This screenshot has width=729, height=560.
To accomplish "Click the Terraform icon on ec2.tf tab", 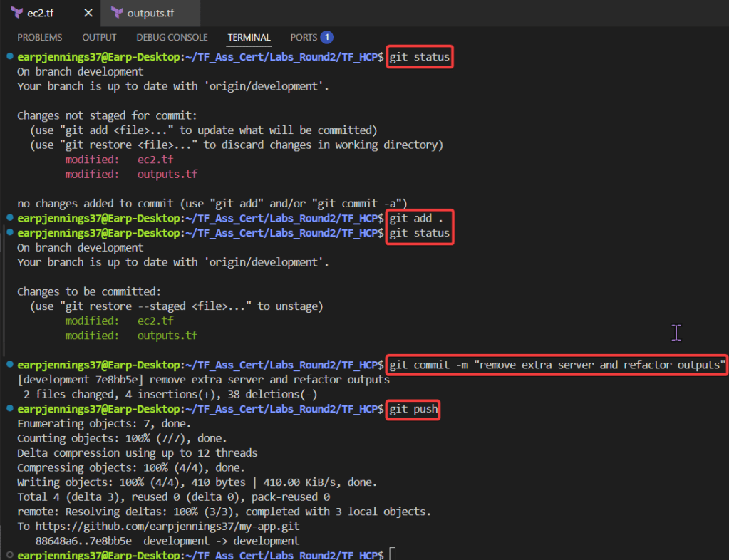I will (17, 13).
